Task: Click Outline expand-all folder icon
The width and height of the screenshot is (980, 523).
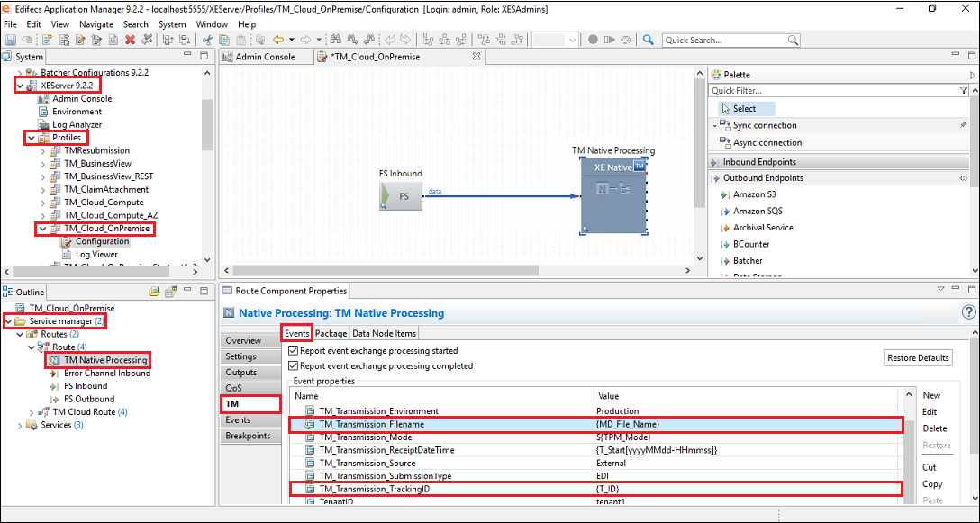Action: point(154,291)
